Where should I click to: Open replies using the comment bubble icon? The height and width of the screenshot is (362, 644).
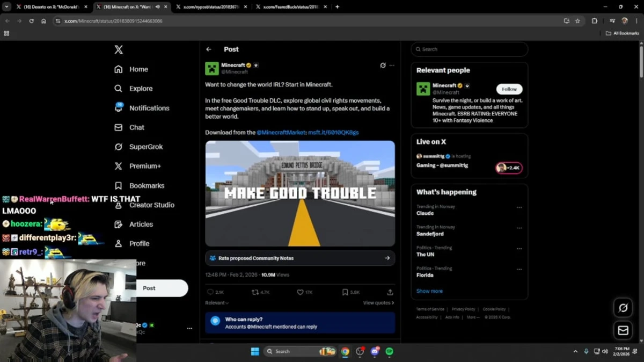210,292
